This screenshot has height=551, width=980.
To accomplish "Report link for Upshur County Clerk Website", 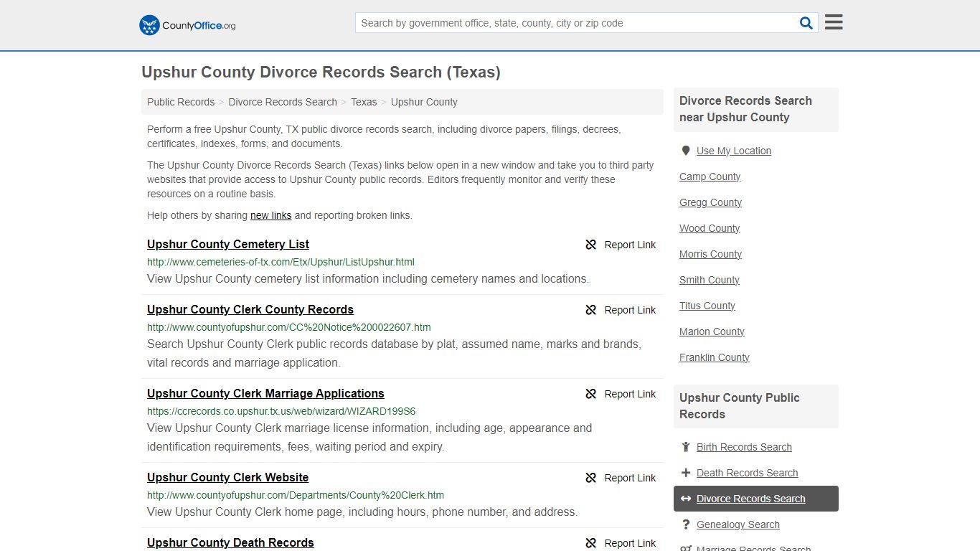I will 630,478.
